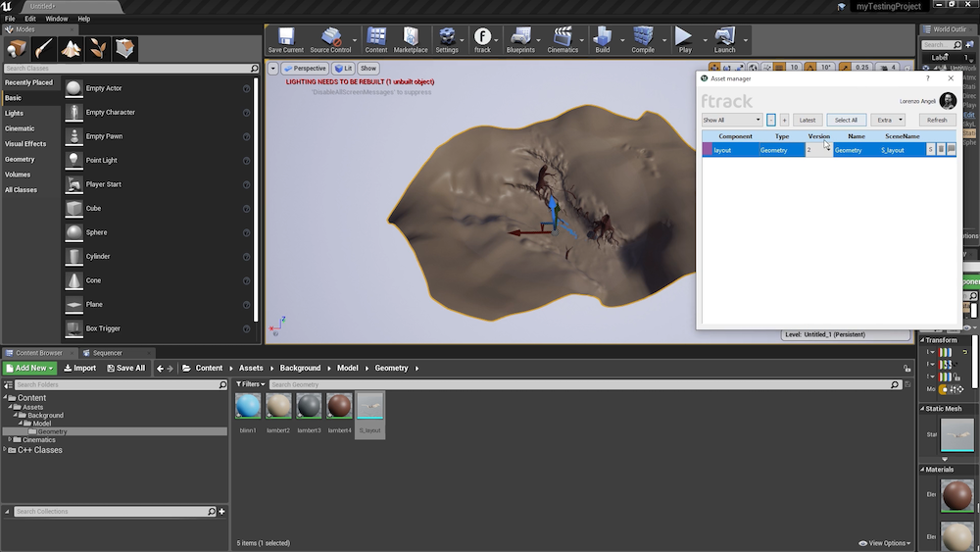Collapse the Transform section in Details
Screen dimensions: 980x552
click(922, 340)
